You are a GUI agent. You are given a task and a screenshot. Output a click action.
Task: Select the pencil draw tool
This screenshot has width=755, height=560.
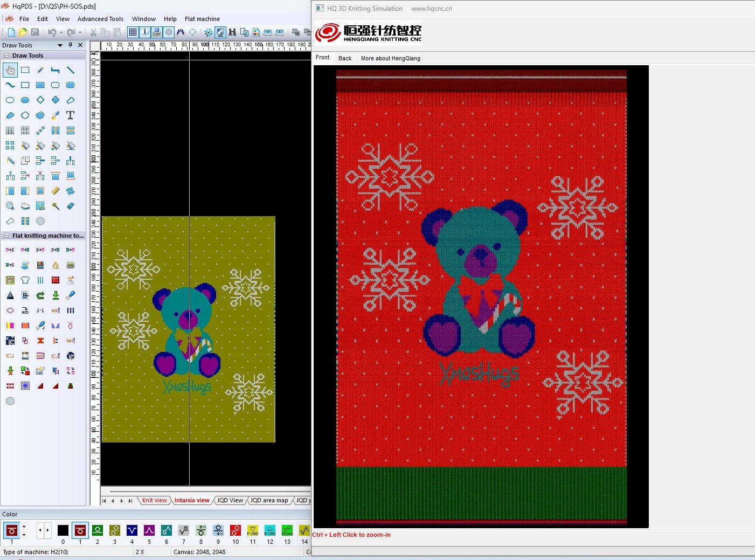(x=40, y=70)
